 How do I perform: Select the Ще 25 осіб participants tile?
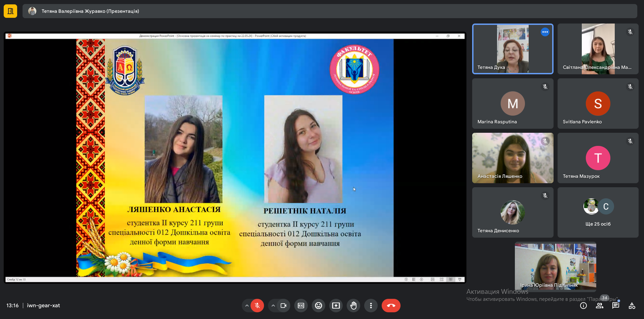pyautogui.click(x=598, y=212)
